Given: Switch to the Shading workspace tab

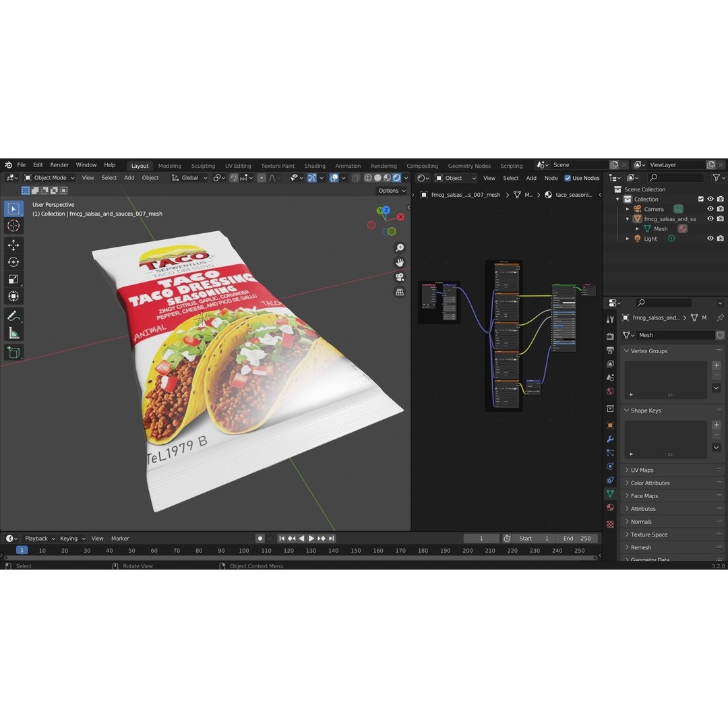Looking at the screenshot, I should click(315, 166).
